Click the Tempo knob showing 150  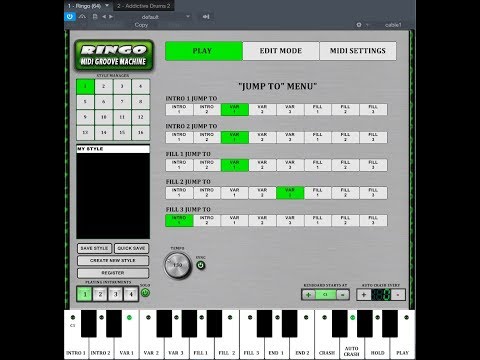178,265
